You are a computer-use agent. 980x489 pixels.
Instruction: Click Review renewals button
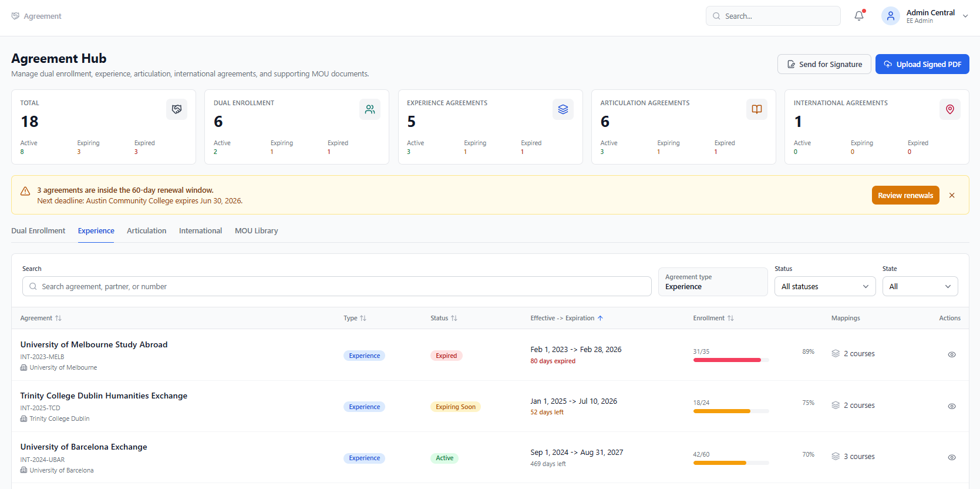click(x=905, y=195)
